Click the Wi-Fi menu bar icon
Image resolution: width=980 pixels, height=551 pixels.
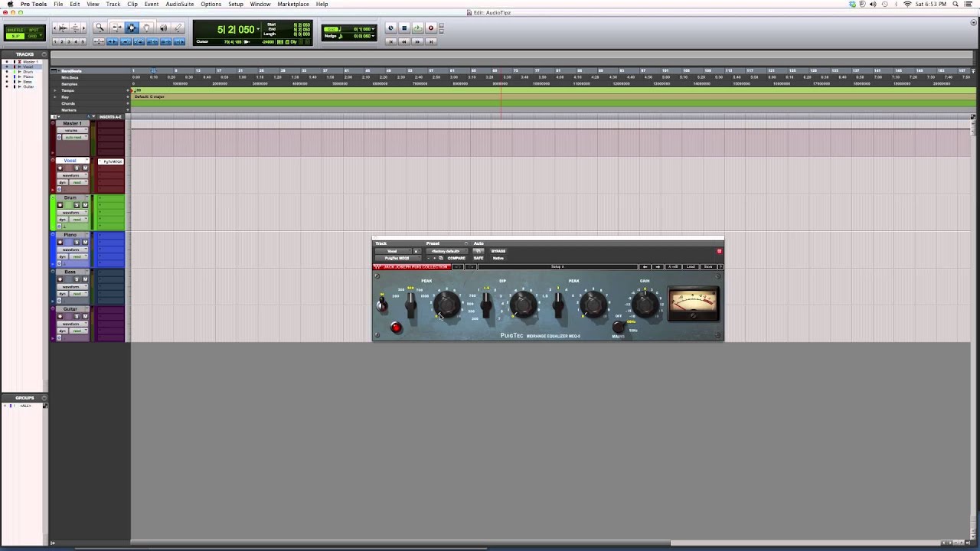908,4
